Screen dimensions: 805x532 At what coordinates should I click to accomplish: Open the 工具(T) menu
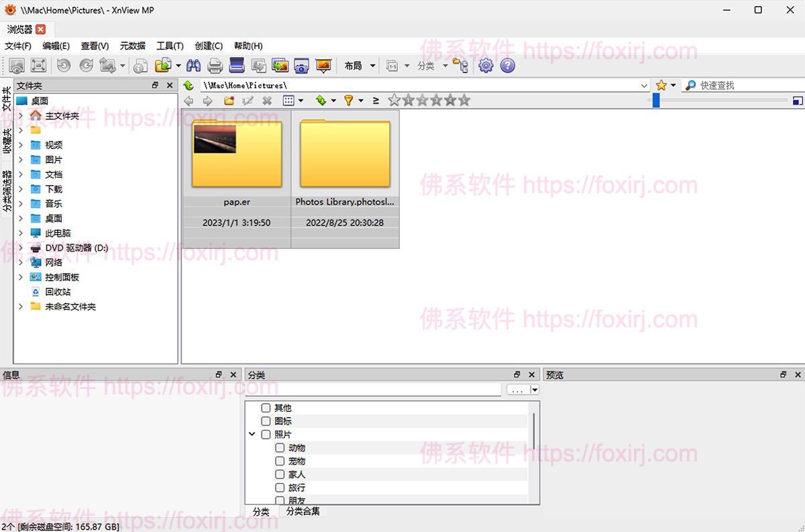(170, 46)
